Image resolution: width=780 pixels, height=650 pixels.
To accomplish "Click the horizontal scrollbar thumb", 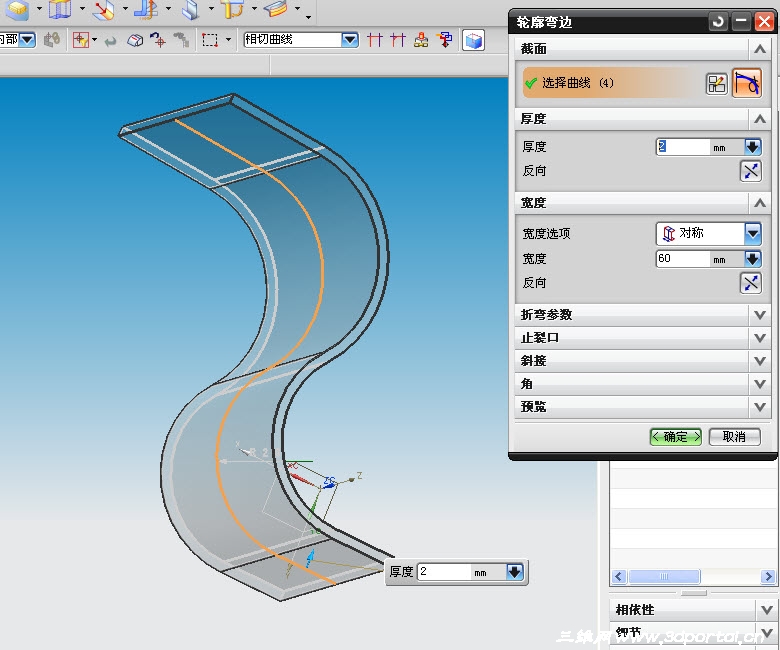I will coord(664,576).
